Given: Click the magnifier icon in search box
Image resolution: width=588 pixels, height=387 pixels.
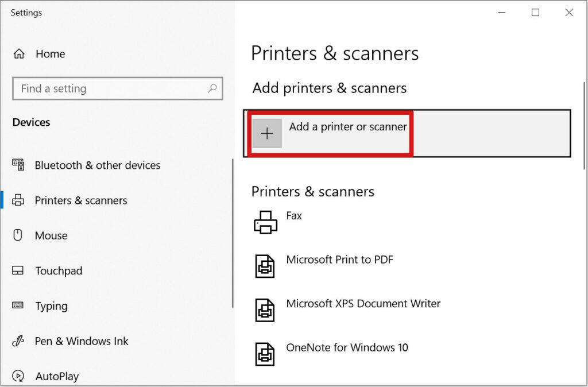Looking at the screenshot, I should 212,88.
